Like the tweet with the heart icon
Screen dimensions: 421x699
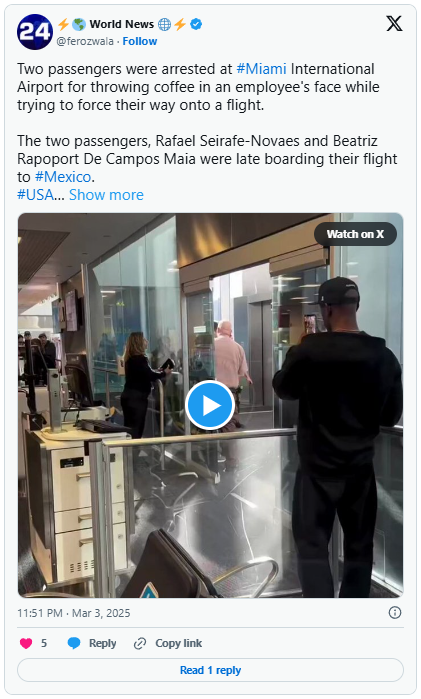(x=26, y=643)
